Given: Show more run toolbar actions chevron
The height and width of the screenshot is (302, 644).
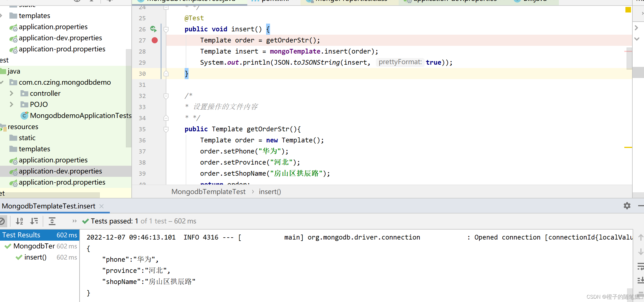Looking at the screenshot, I should [74, 221].
